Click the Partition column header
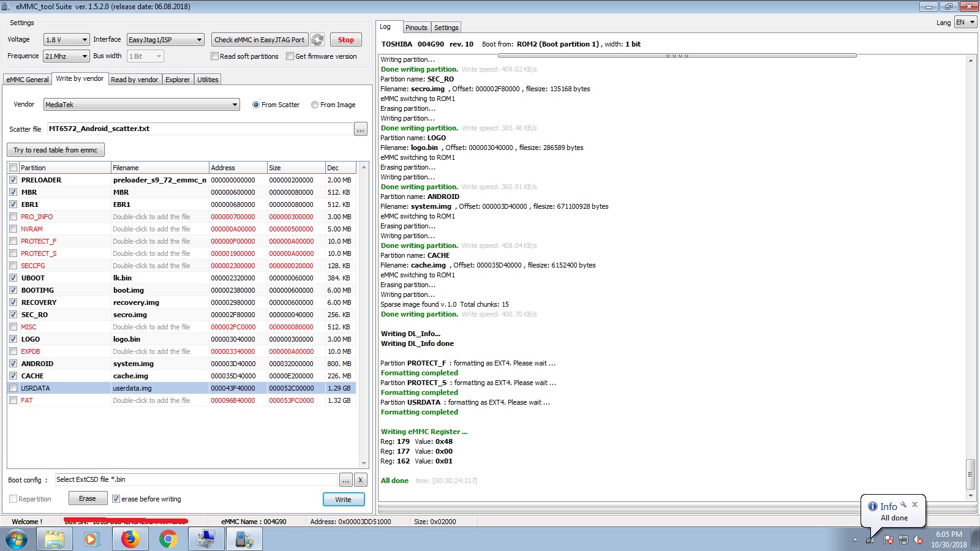 pos(64,168)
